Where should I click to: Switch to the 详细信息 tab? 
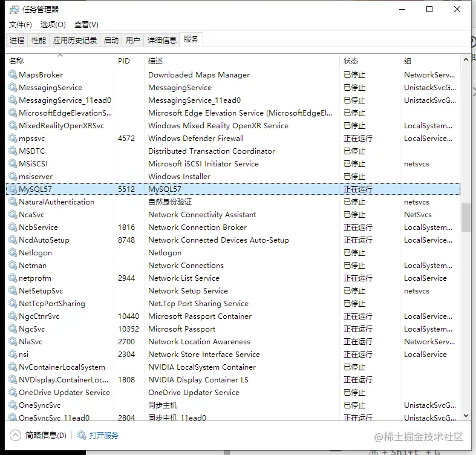click(161, 40)
